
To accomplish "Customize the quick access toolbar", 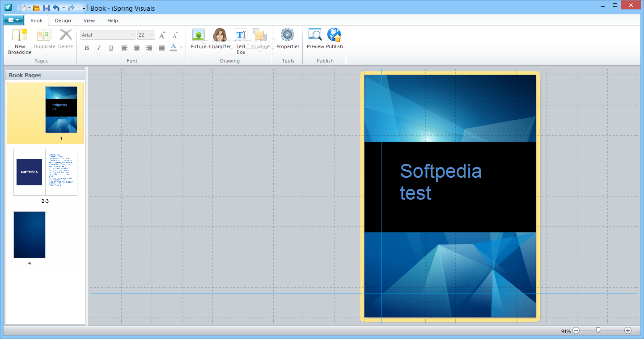I will [x=84, y=8].
